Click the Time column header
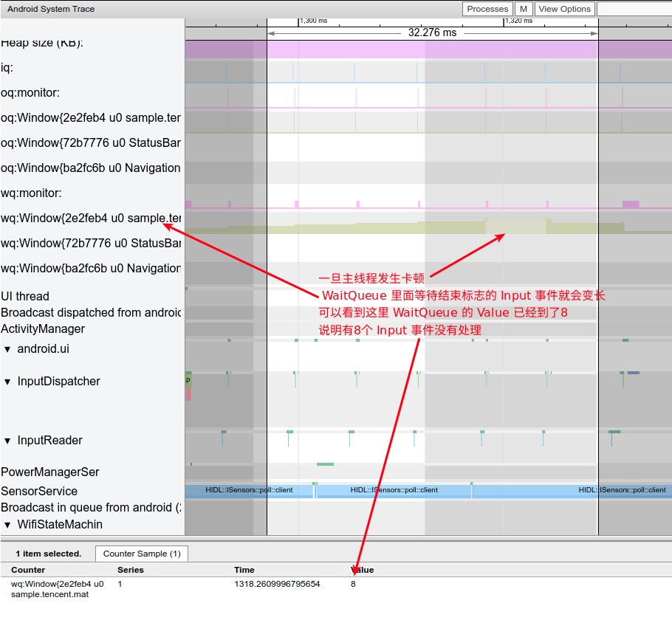This screenshot has height=637, width=672. (x=244, y=570)
